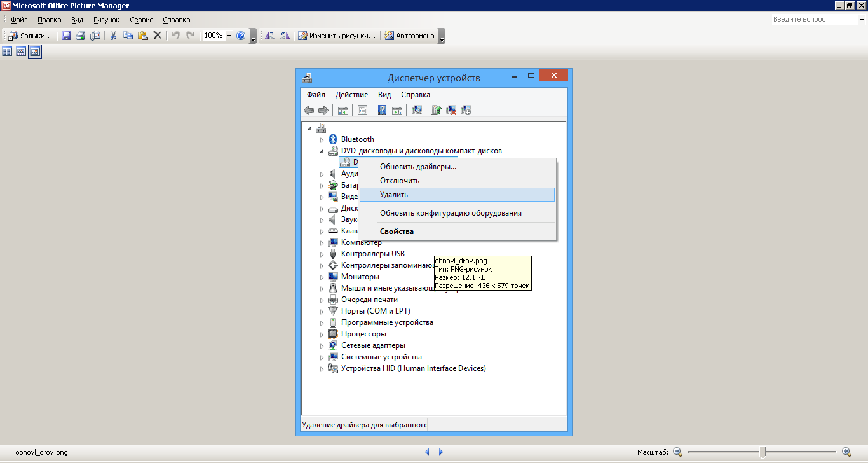868x463 pixels.
Task: Open the 100% zoom dropdown
Action: (x=229, y=36)
